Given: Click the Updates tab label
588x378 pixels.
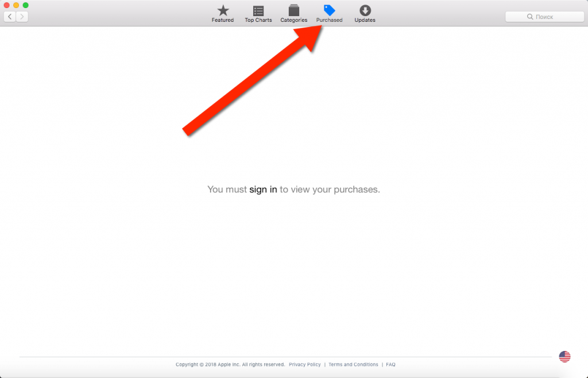Looking at the screenshot, I should 365,20.
